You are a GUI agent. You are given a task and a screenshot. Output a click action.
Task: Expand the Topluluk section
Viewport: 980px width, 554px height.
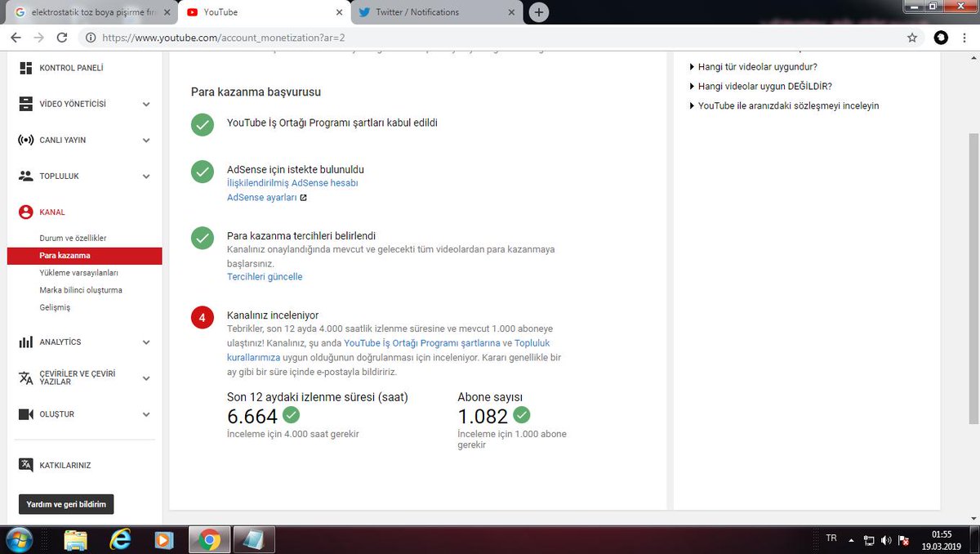coord(146,176)
